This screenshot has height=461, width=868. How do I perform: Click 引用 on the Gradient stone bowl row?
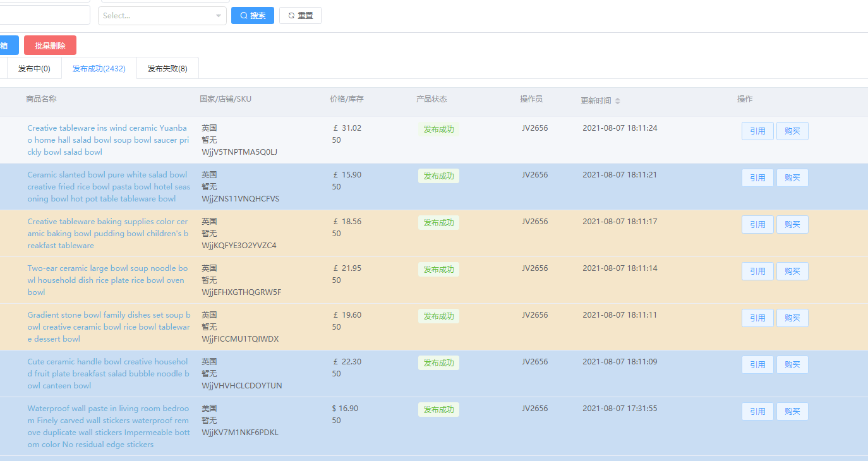757,318
